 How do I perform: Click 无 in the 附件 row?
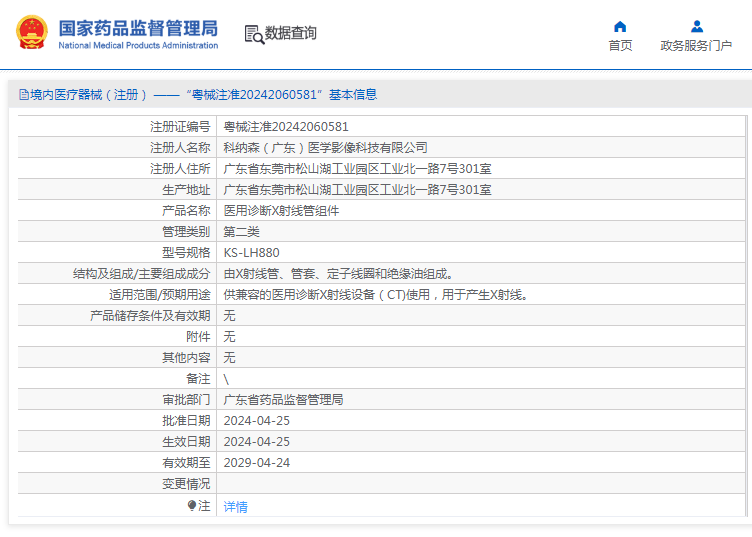pyautogui.click(x=229, y=337)
